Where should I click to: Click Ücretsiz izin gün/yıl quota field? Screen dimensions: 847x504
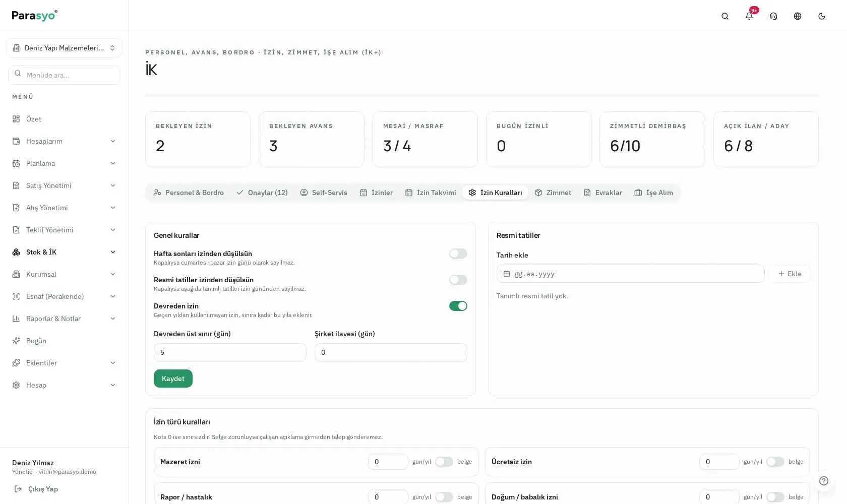[719, 462]
